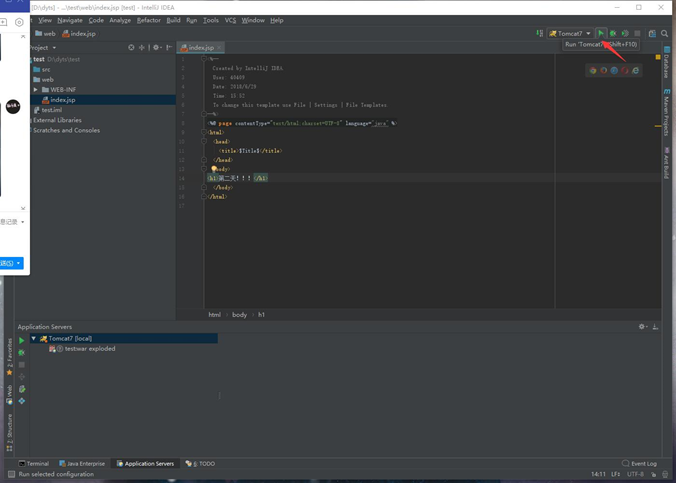
Task: Click index.jsp breadcrumb in navigation bar
Action: click(x=79, y=34)
